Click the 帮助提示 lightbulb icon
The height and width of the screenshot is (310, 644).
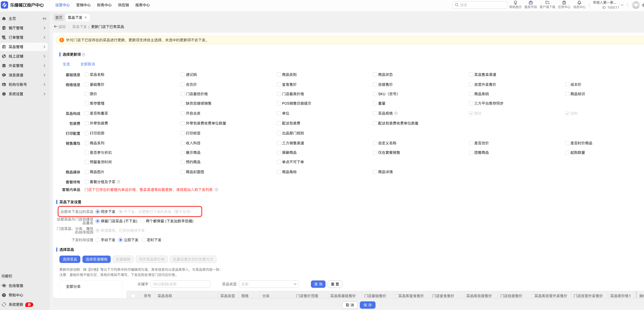pos(515,3)
